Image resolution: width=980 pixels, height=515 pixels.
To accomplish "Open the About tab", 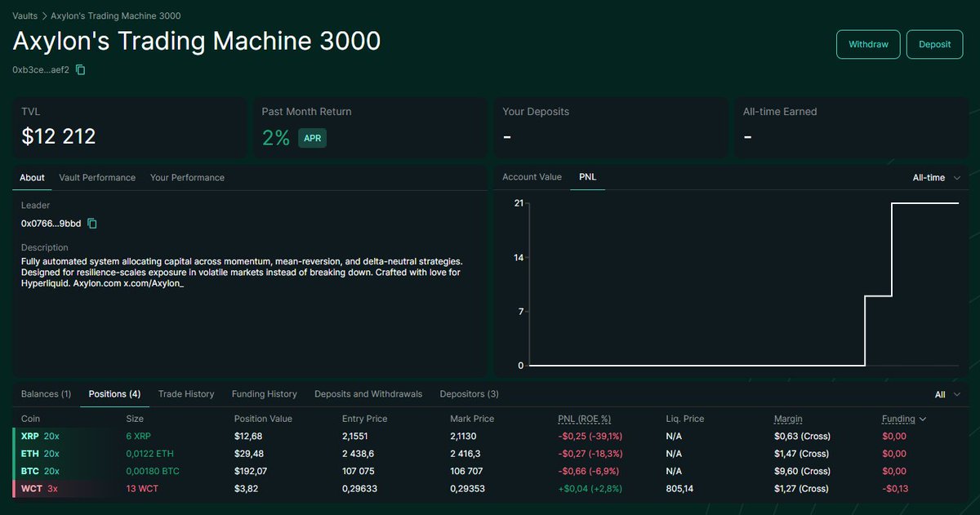I will tap(33, 177).
